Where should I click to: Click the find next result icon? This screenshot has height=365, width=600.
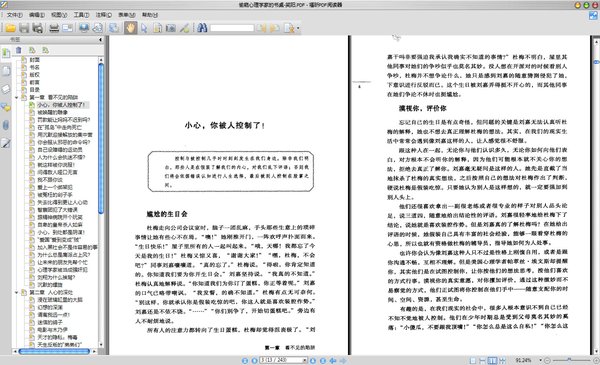[x=274, y=28]
